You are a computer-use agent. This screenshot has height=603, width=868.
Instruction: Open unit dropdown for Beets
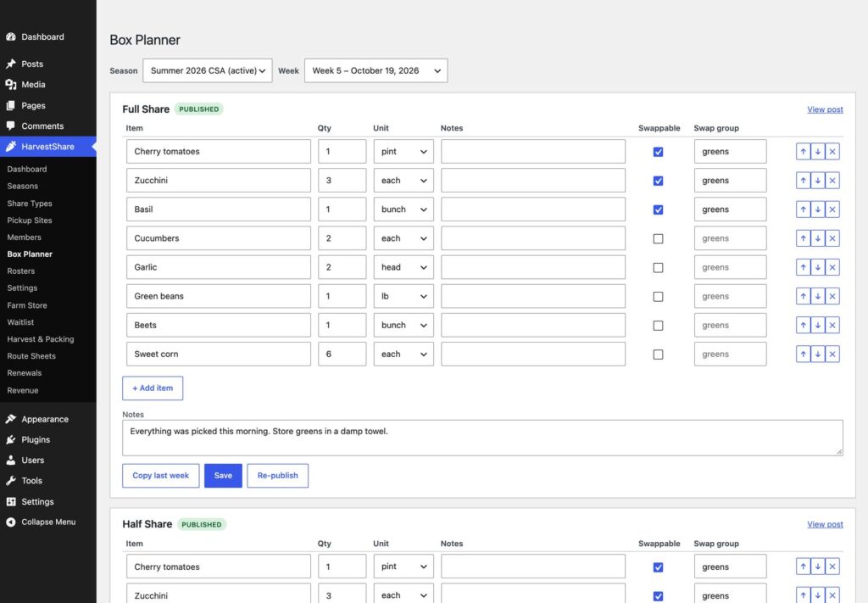click(403, 325)
